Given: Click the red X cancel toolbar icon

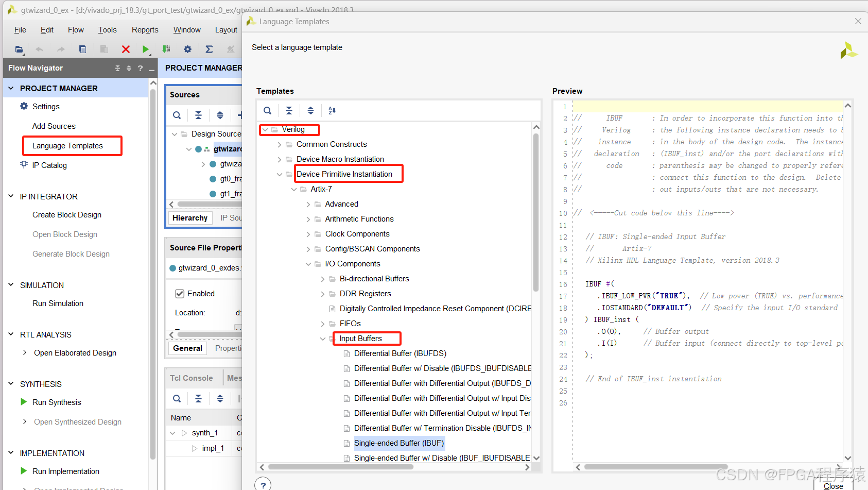Looking at the screenshot, I should click(126, 49).
